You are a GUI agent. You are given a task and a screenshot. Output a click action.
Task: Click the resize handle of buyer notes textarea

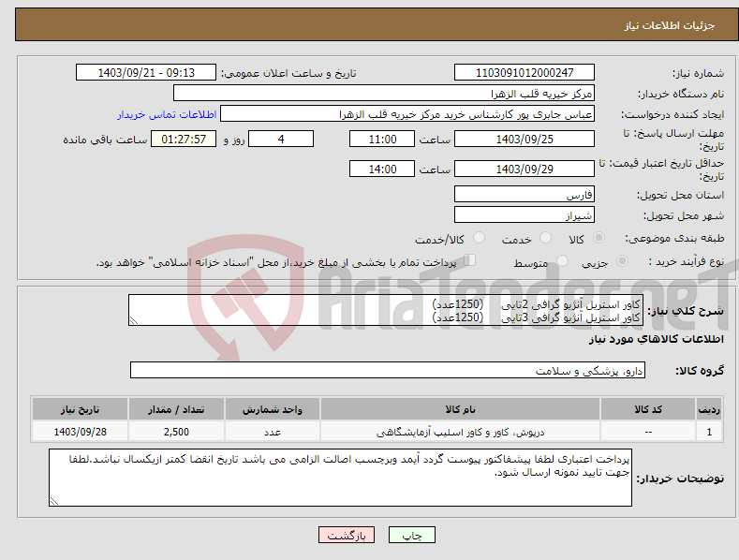click(x=54, y=501)
